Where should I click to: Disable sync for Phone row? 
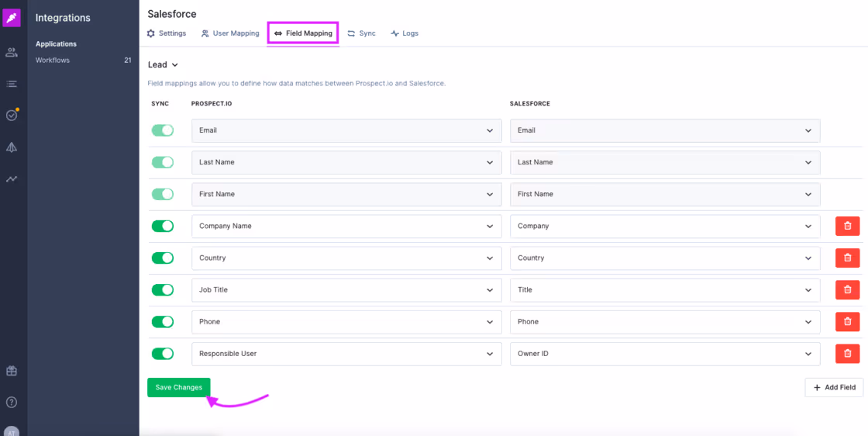(163, 321)
